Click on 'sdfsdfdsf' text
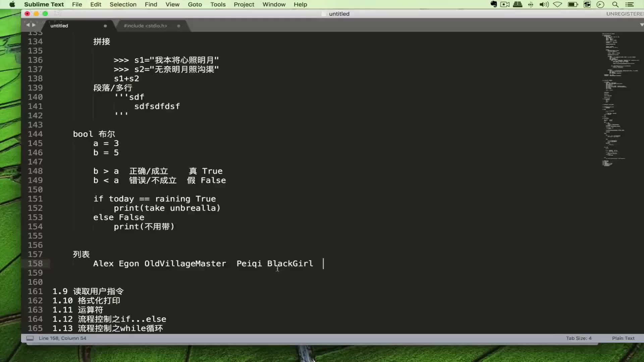The width and height of the screenshot is (644, 362). 157,106
